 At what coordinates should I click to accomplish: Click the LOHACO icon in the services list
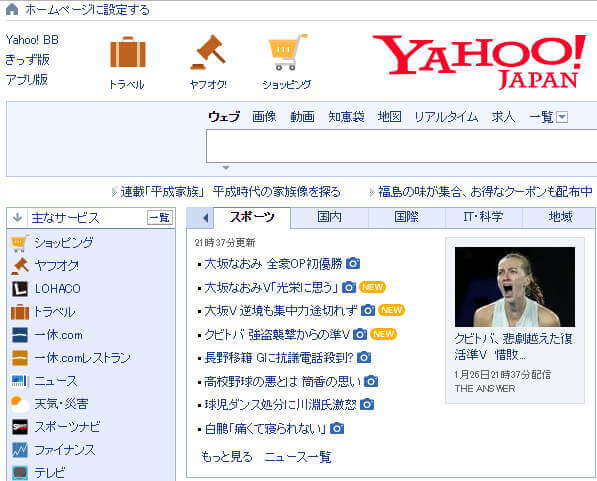(19, 289)
